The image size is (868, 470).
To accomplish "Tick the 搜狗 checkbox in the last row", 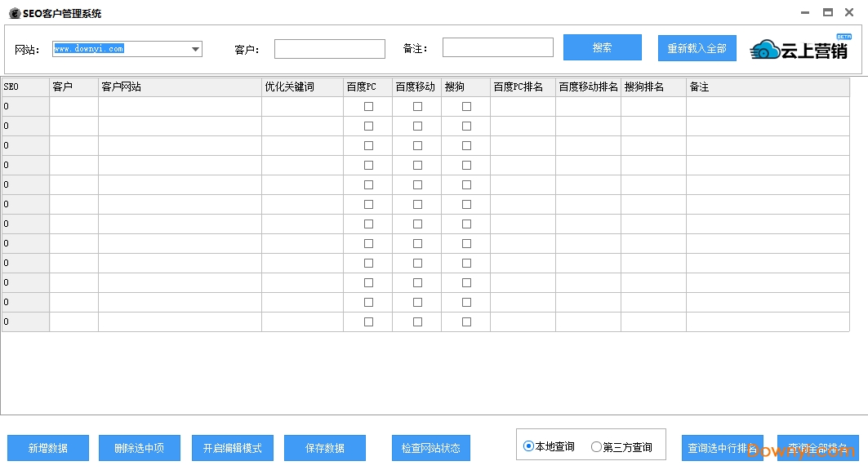I will pyautogui.click(x=466, y=321).
